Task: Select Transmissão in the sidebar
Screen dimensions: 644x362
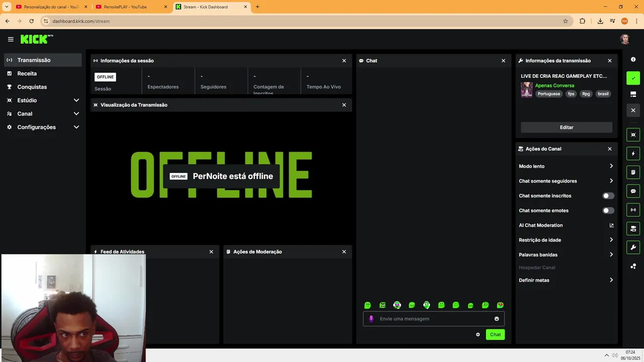Action: pos(43,60)
